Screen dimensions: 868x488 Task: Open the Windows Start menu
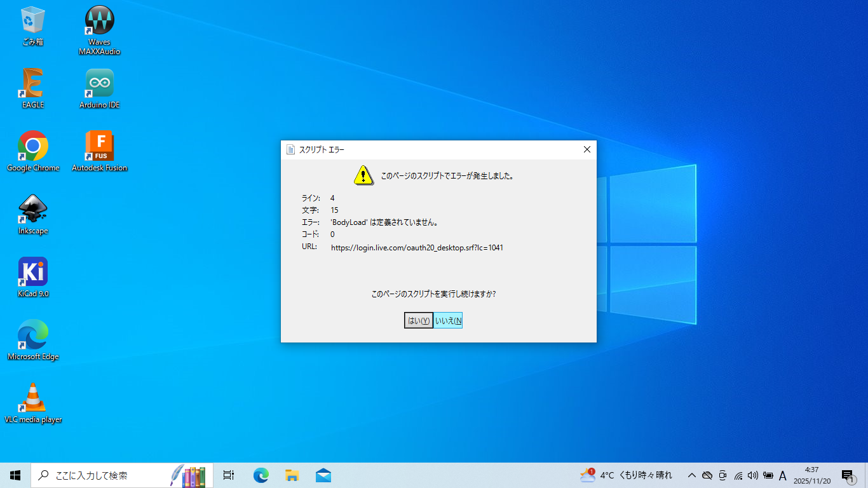coord(15,475)
